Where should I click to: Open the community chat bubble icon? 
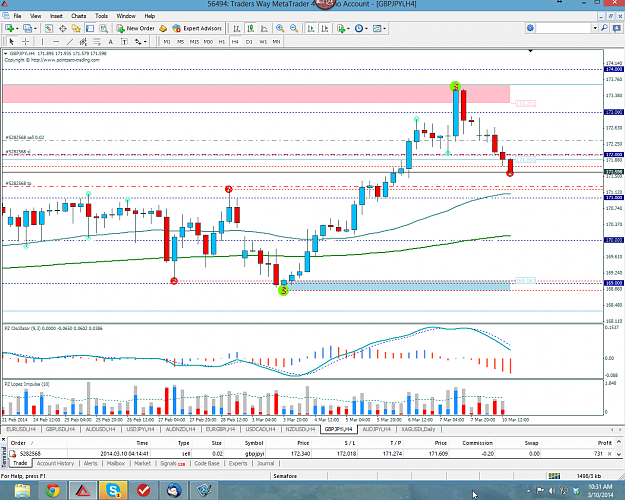(617, 28)
